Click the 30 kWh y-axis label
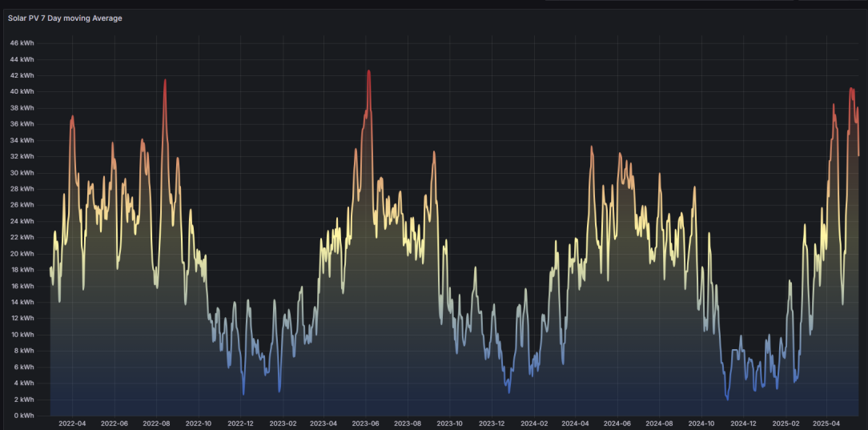Image resolution: width=868 pixels, height=430 pixels. coord(22,173)
